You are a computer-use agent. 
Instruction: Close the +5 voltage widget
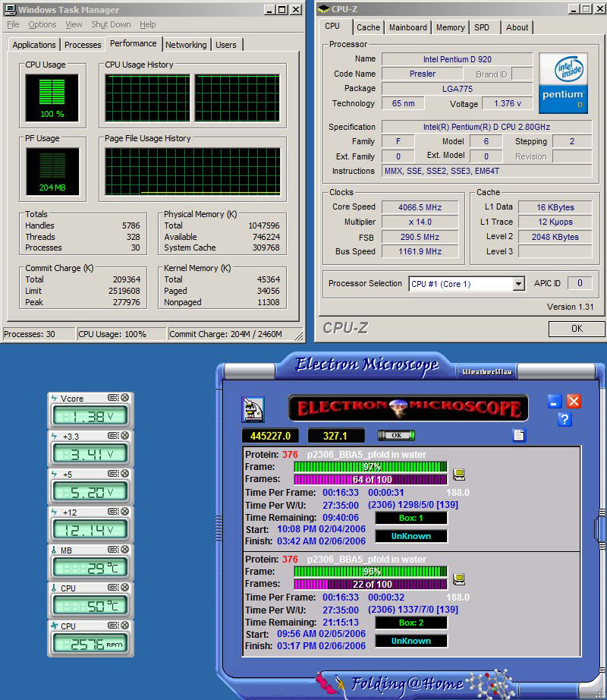tap(125, 473)
